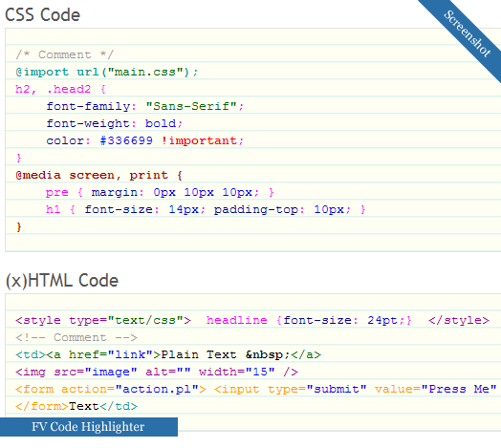Screen dimensions: 501x448
Task: Click the '</form>Text</td>' line
Action: (x=76, y=407)
